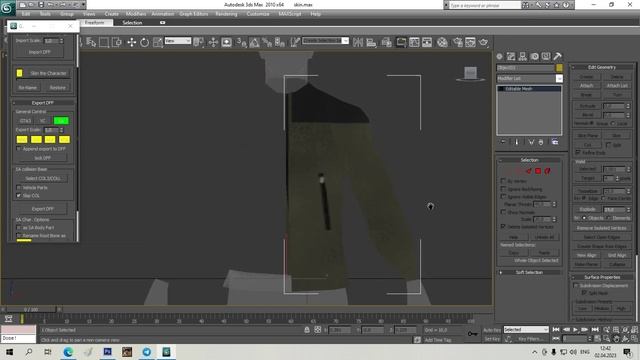Screen dimensions: 640x360
Task: Open the Motion command panel tab
Action: (534, 56)
